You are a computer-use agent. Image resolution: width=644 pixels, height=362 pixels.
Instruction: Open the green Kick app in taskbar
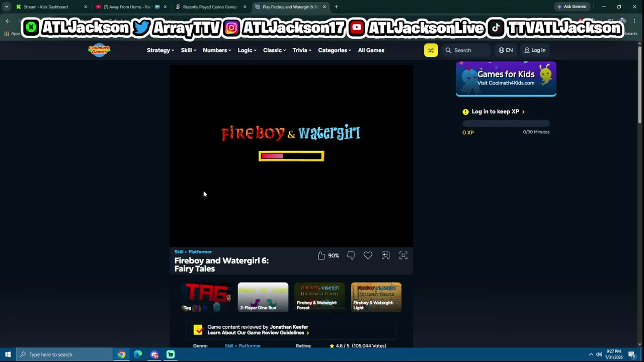[x=171, y=354]
